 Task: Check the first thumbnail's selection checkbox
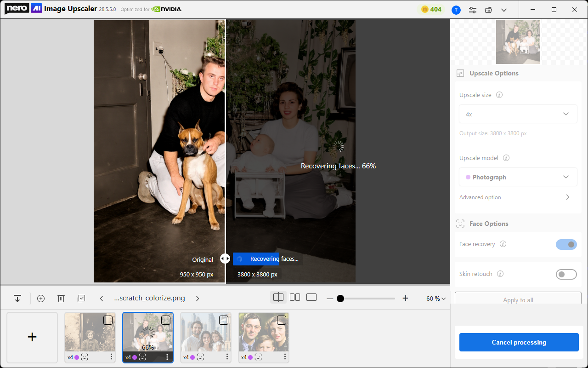[x=108, y=320]
